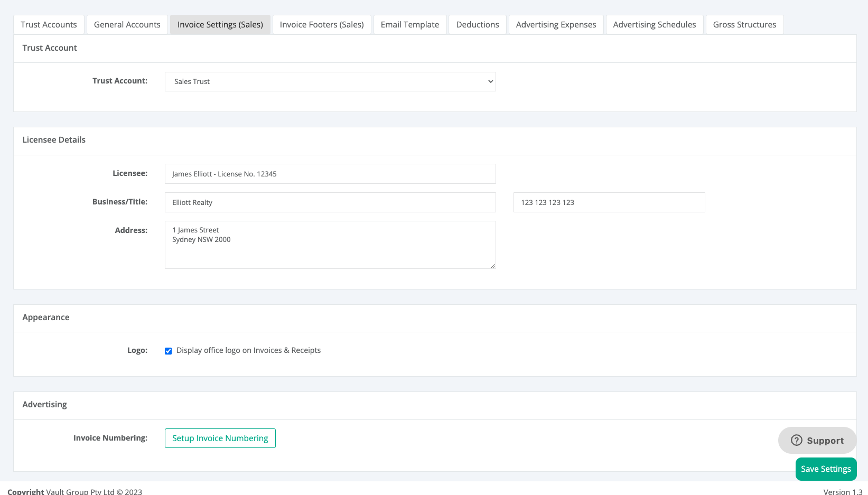
Task: Click the Licensee input field
Action: tap(330, 174)
